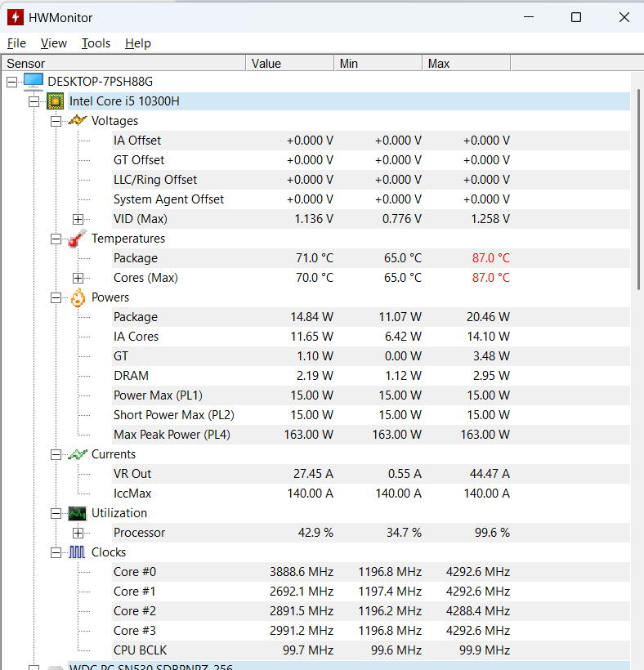The height and width of the screenshot is (670, 644).
Task: Minimize the HWMonitor window
Action: [529, 17]
